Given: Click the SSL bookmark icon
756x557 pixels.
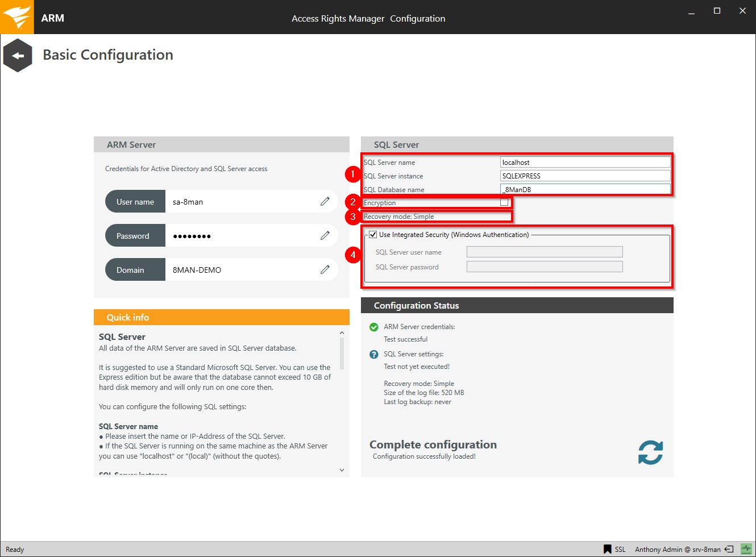Looking at the screenshot, I should 607,549.
